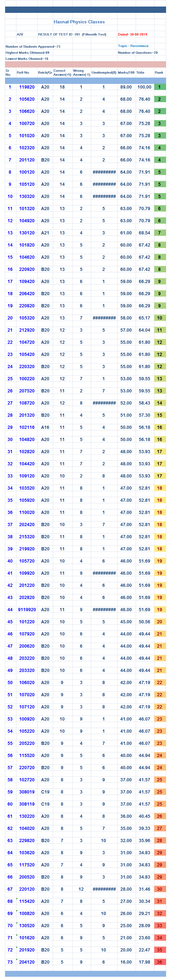Select the Rank 26 cell
This screenshot has height=980, width=171.
click(x=160, y=816)
